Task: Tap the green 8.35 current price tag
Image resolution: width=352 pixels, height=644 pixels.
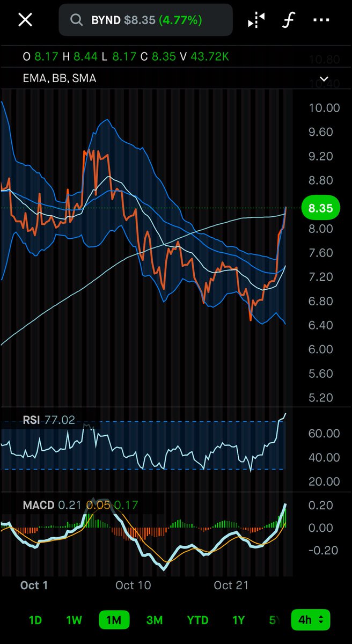Action: 321,208
